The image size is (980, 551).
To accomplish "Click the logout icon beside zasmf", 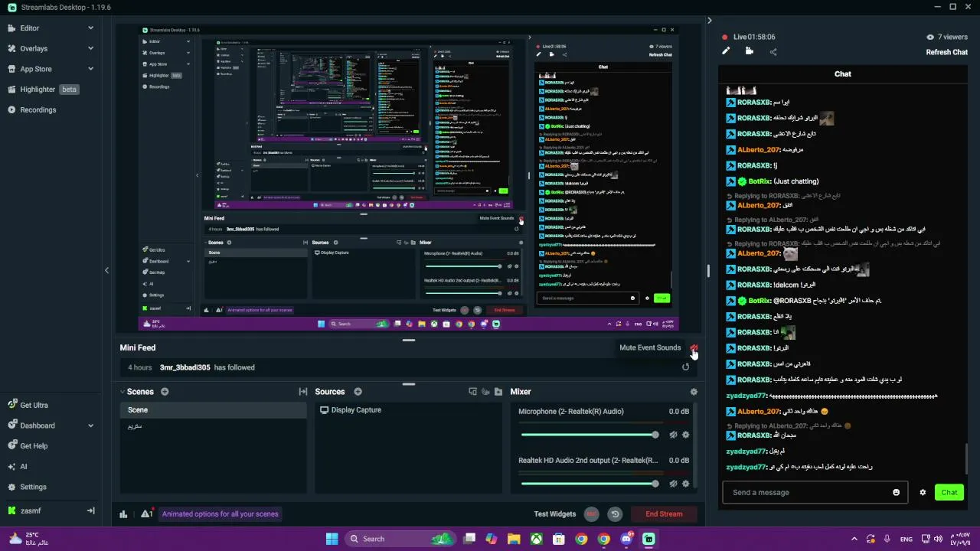I will pyautogui.click(x=90, y=510).
